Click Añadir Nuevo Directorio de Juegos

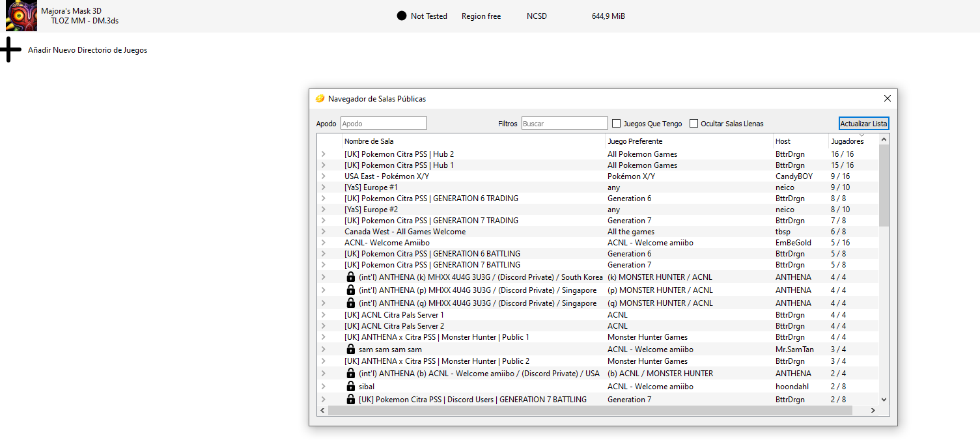pyautogui.click(x=87, y=50)
